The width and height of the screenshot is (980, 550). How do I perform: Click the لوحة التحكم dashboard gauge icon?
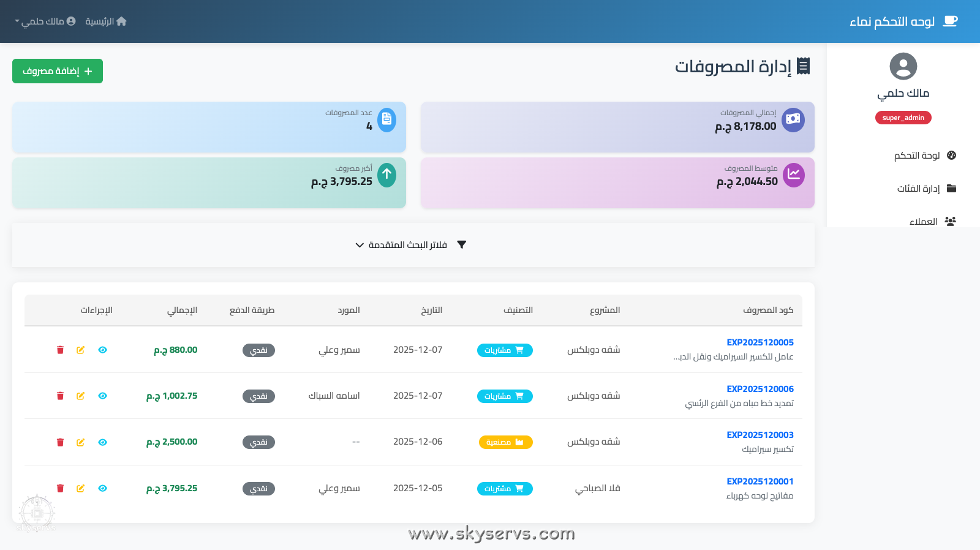click(x=951, y=156)
